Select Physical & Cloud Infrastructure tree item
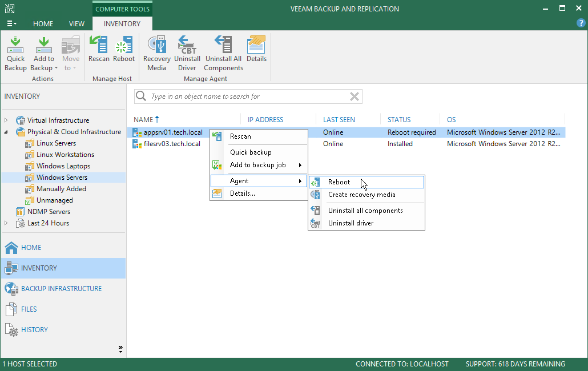The image size is (588, 371). pos(74,132)
